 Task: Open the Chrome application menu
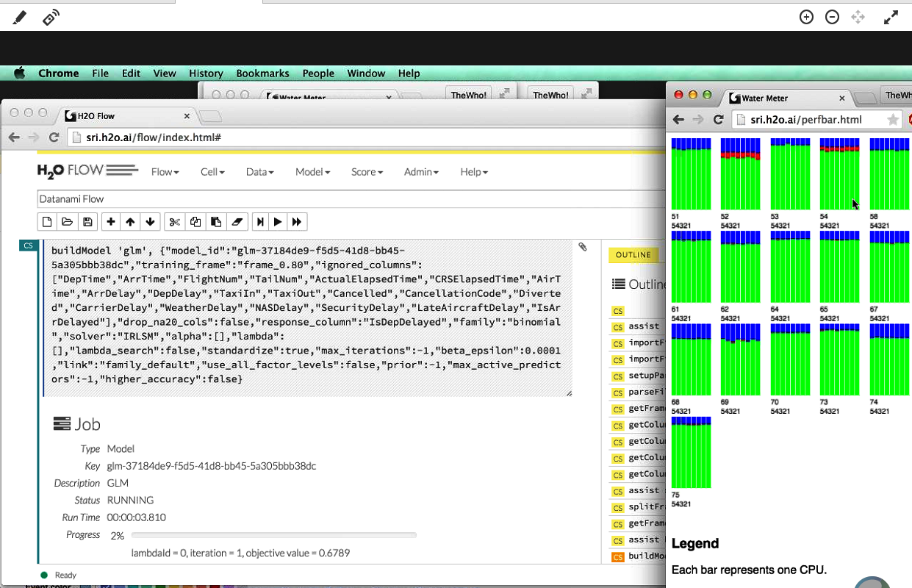[59, 73]
